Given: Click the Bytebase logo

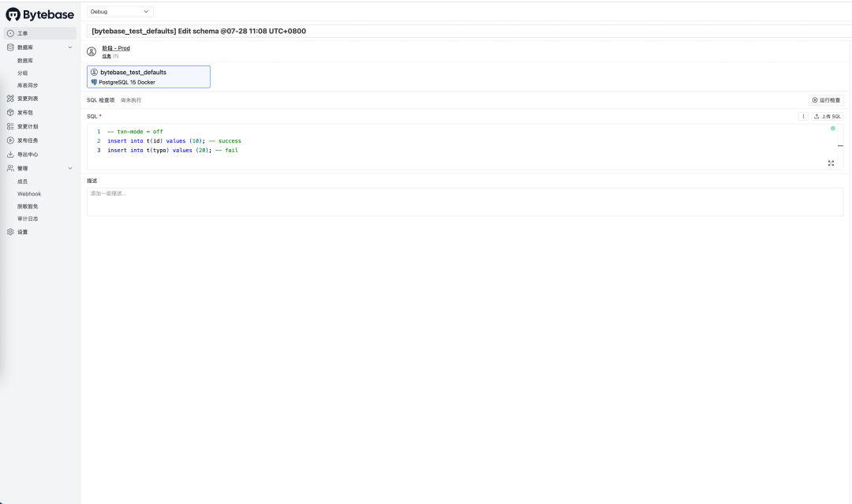Looking at the screenshot, I should click(39, 15).
